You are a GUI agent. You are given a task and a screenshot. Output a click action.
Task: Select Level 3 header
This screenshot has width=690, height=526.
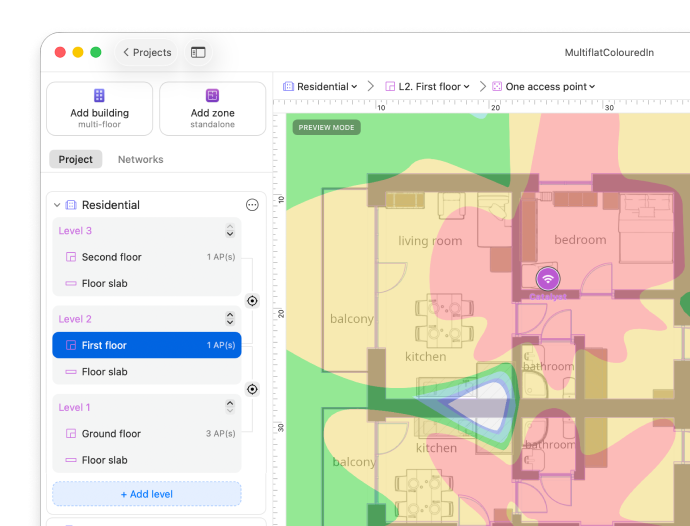75,231
